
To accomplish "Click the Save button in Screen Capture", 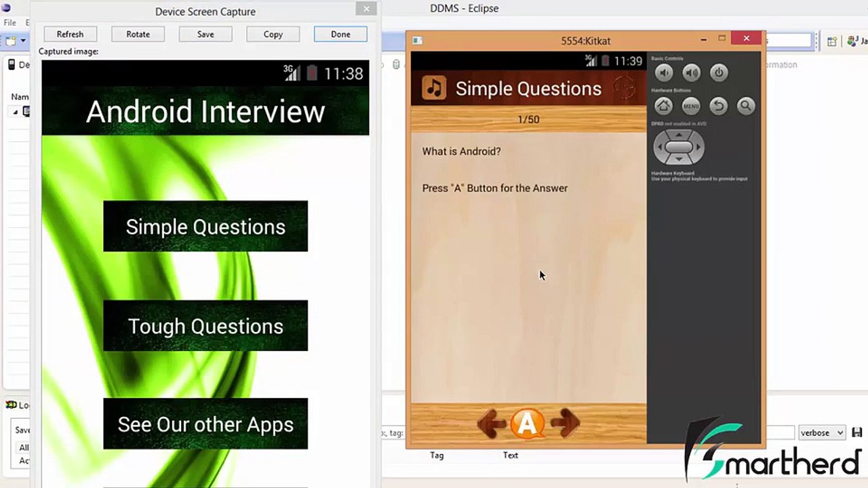I will click(x=205, y=34).
